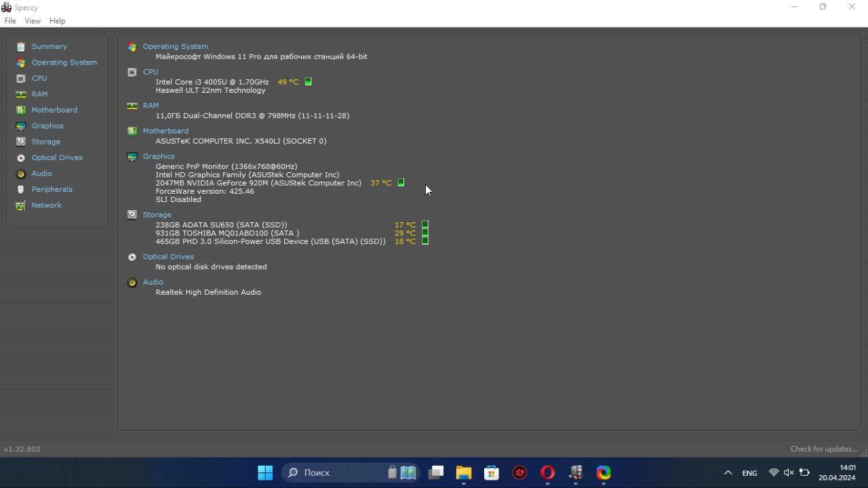This screenshot has height=488, width=868.
Task: Open the Windows Start menu
Action: click(265, 472)
